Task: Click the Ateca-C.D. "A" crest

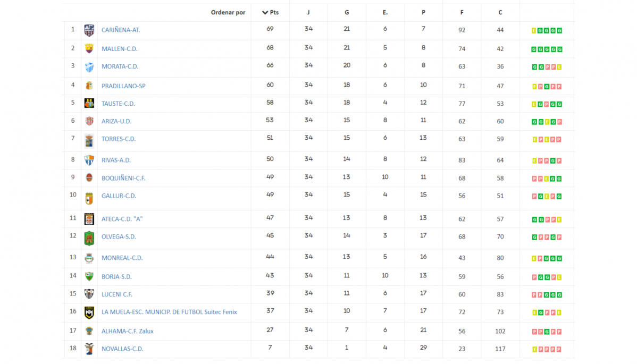Action: pyautogui.click(x=89, y=219)
